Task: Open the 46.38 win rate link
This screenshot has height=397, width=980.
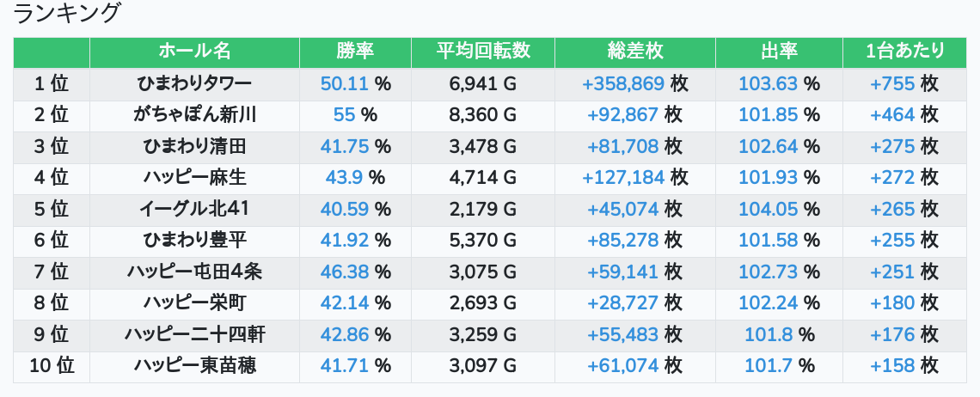Action: pyautogui.click(x=344, y=272)
